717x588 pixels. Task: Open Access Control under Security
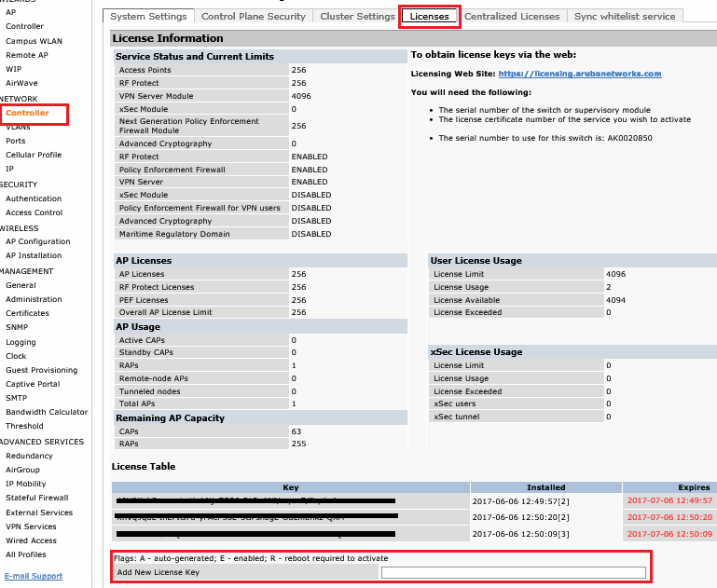pyautogui.click(x=34, y=212)
